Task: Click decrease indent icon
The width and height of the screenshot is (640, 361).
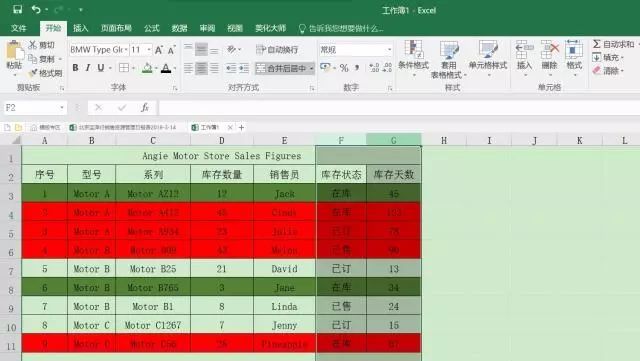Action: [x=231, y=68]
